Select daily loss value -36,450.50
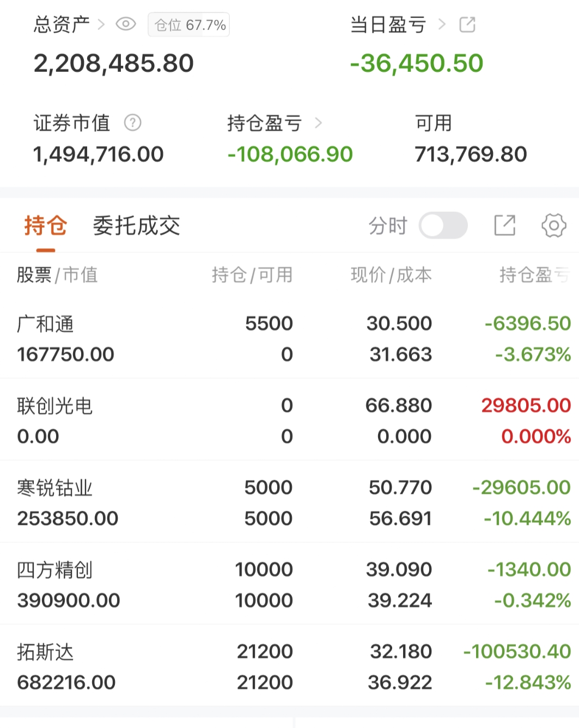 pos(417,63)
